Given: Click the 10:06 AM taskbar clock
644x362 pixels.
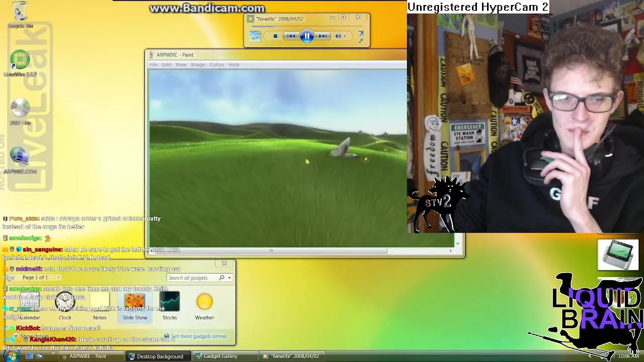Looking at the screenshot, I should point(628,356).
